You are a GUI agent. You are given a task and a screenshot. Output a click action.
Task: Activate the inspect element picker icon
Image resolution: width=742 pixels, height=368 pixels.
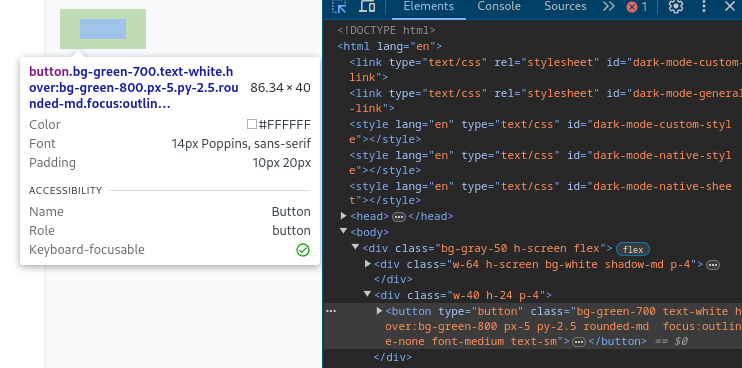[x=339, y=7]
